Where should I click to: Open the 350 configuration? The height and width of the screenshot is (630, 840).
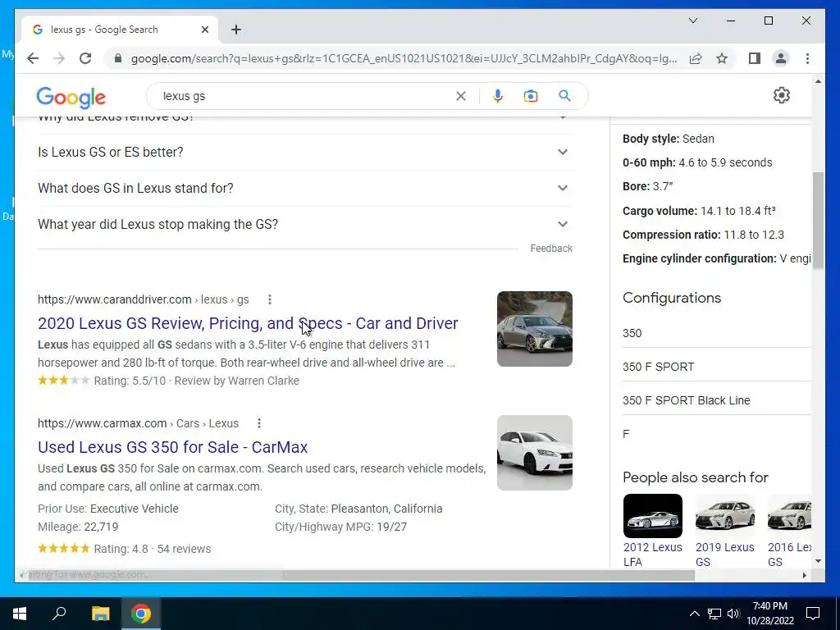coord(717,333)
